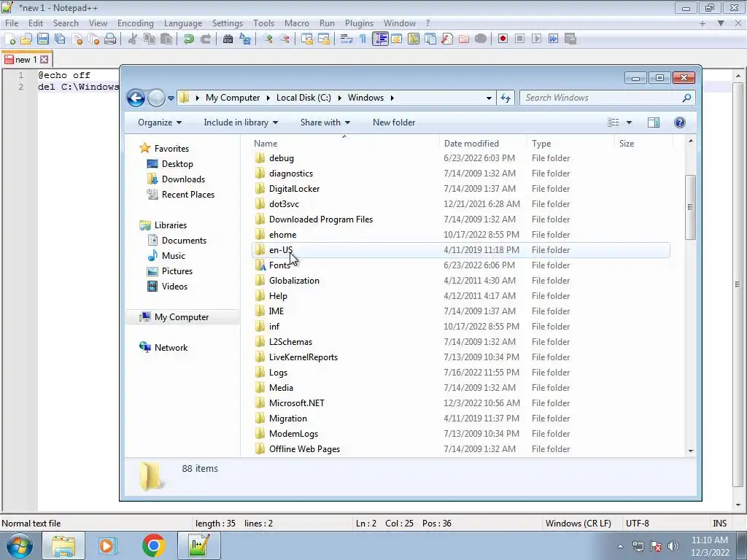Toggle Word wrap icon in Notepad++ toolbar
The height and width of the screenshot is (560, 747).
point(347,39)
